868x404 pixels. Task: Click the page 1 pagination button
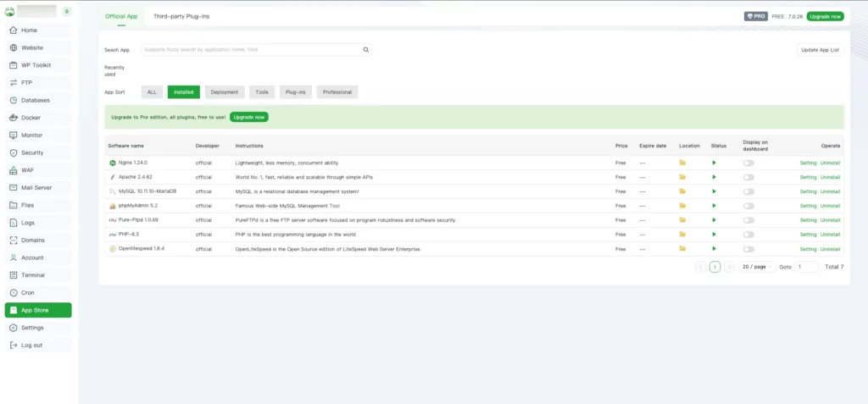pos(715,267)
